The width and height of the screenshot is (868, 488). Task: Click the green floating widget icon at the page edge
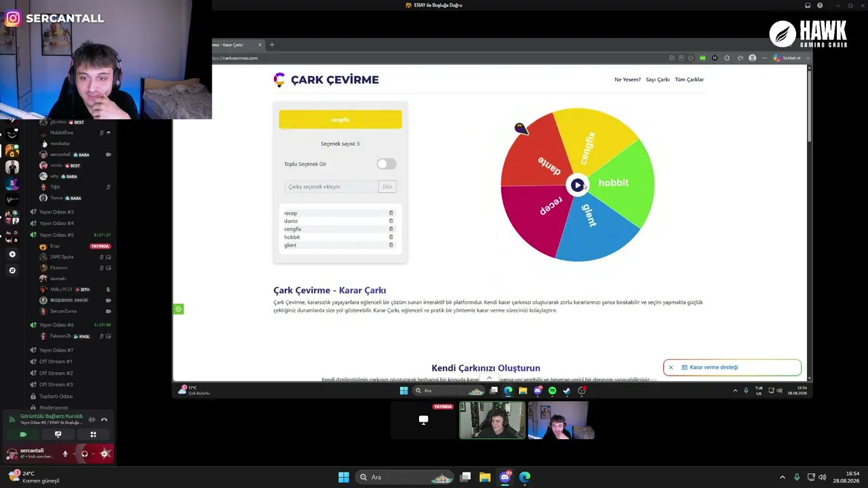point(178,309)
